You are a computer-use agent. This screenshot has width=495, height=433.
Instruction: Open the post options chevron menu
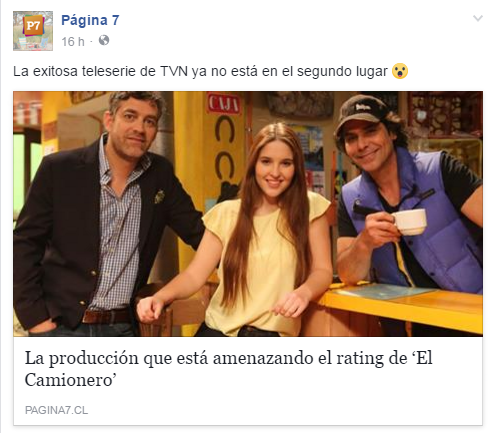click(x=478, y=18)
